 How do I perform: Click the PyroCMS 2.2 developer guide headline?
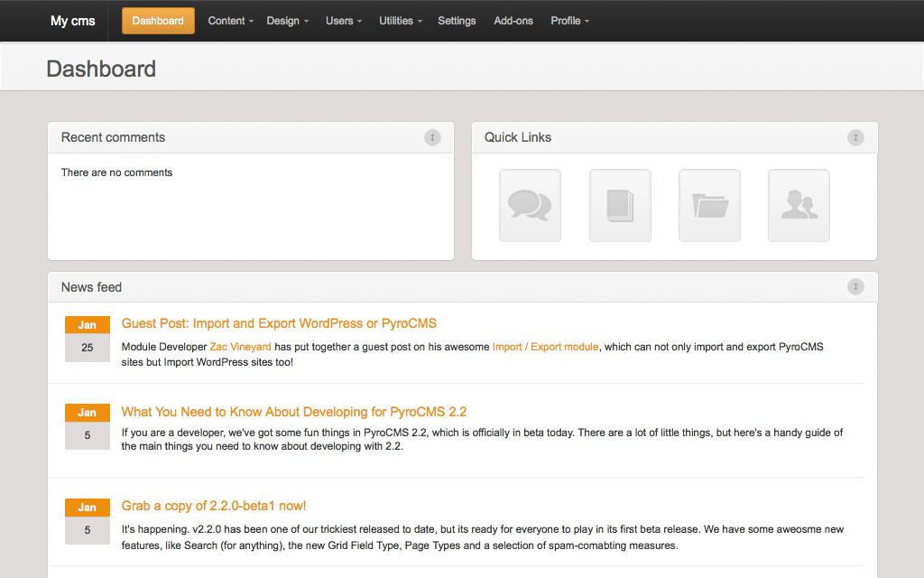(x=294, y=411)
